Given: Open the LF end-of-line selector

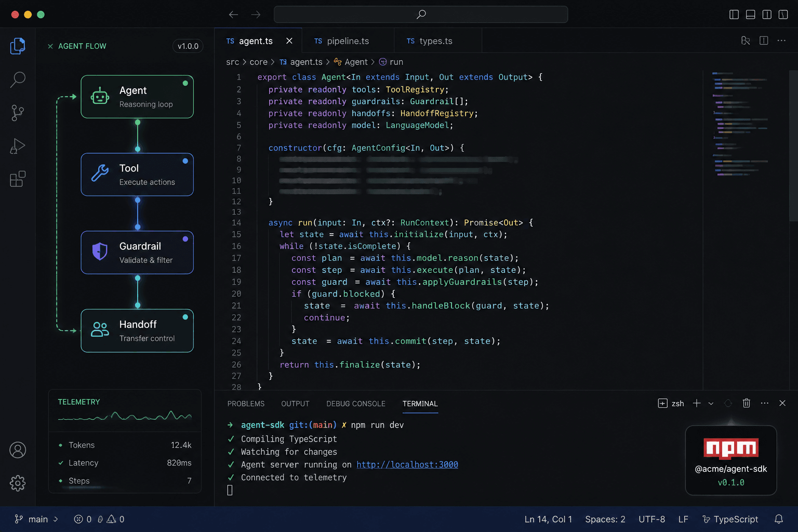Looking at the screenshot, I should click(x=683, y=520).
